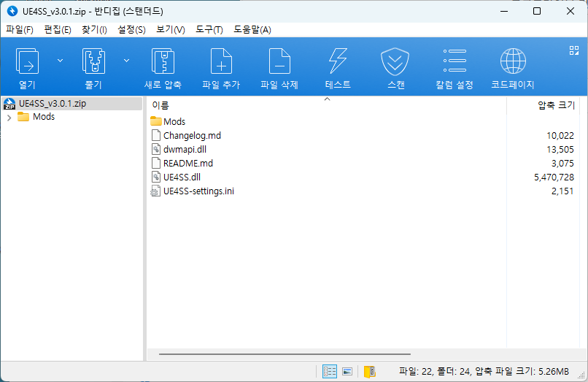Maximize the Bandizip window
The width and height of the screenshot is (588, 382).
click(537, 11)
